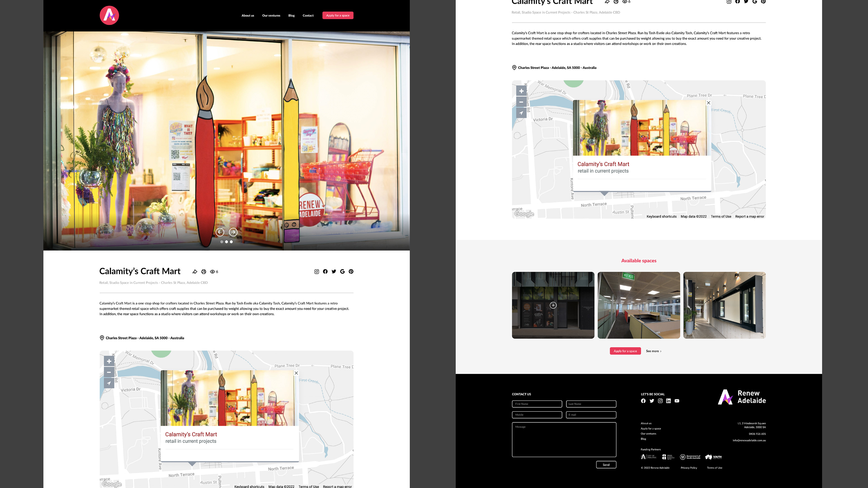Select the second carousel dot indicator
Screen dimensions: 868x488
(x=226, y=242)
